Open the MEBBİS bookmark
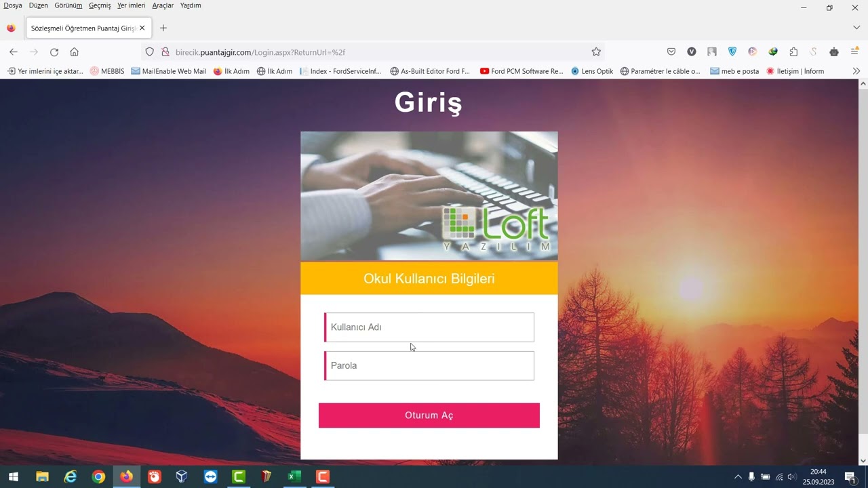This screenshot has width=868, height=488. click(x=107, y=71)
